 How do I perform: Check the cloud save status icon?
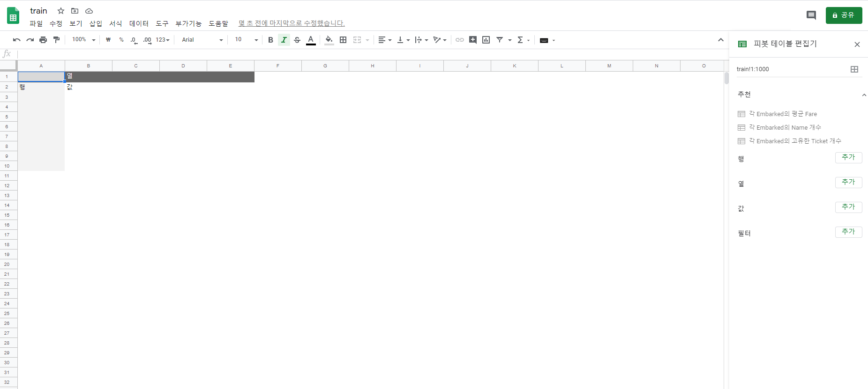(89, 11)
